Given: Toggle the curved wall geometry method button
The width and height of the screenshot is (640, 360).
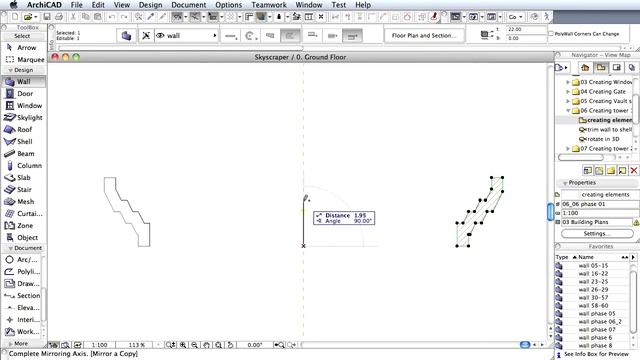Looking at the screenshot, I should (251, 36).
